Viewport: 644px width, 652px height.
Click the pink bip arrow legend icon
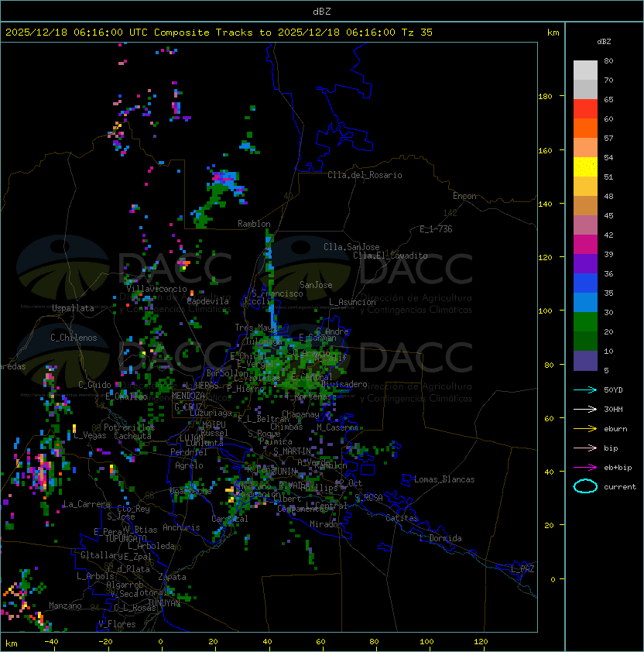[x=585, y=448]
